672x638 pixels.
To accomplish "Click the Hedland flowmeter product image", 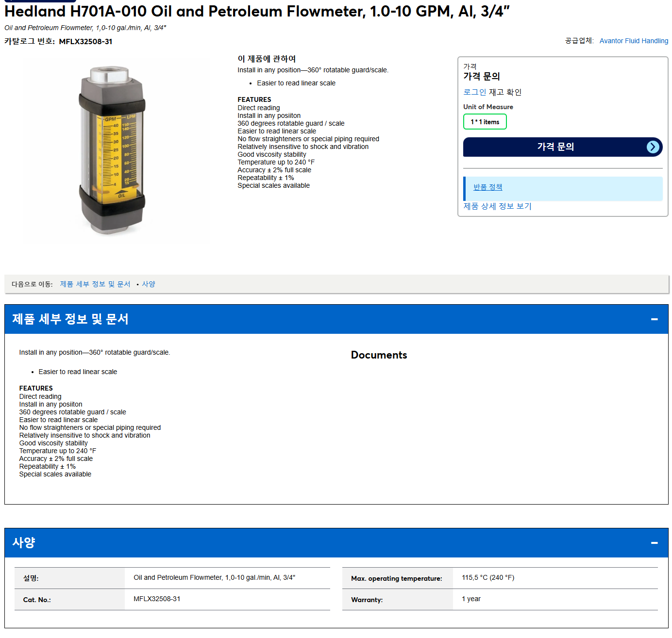I will click(112, 151).
